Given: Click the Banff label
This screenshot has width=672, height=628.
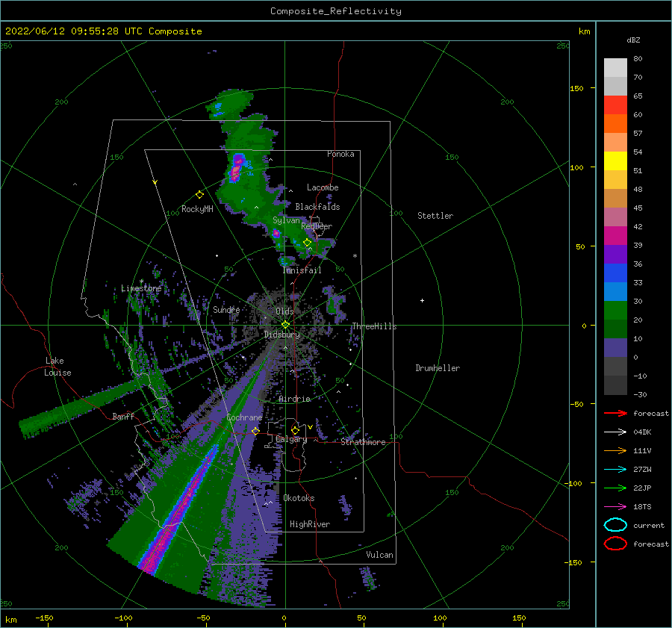Looking at the screenshot, I should (x=123, y=416).
